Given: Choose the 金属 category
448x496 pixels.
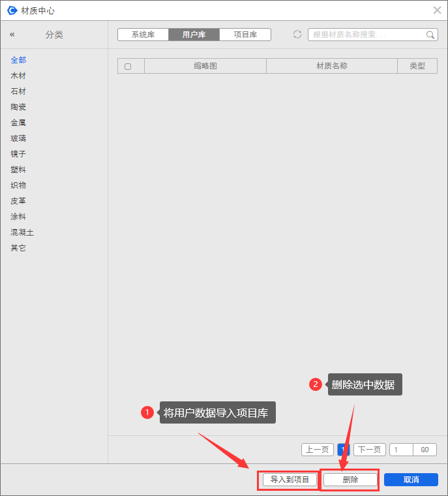Looking at the screenshot, I should 18,123.
